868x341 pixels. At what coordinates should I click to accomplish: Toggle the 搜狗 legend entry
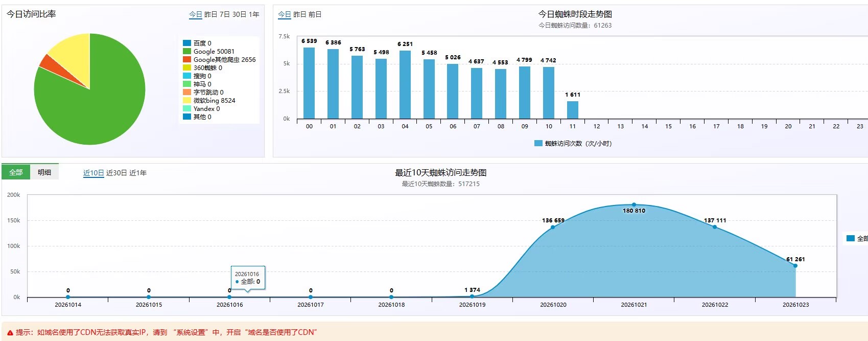(x=197, y=76)
